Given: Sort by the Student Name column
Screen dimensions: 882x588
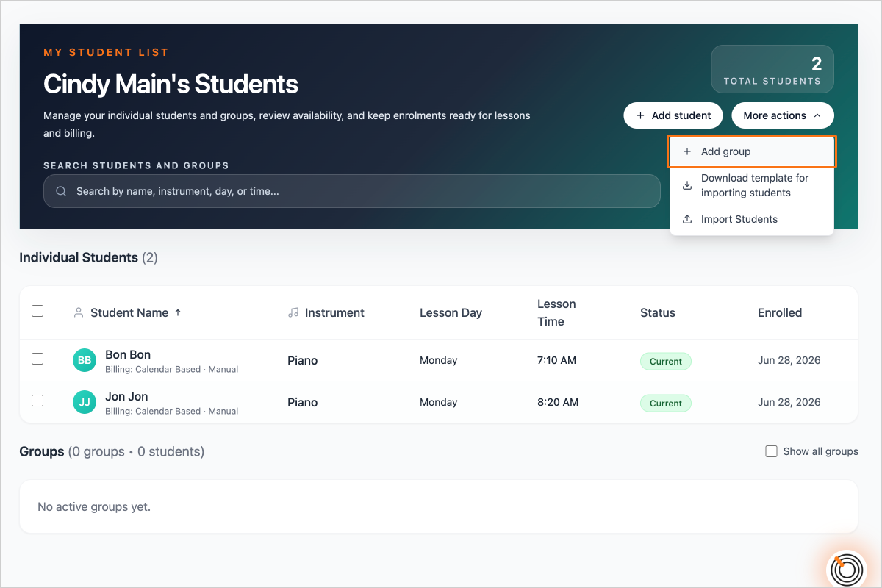Looking at the screenshot, I should click(x=129, y=312).
